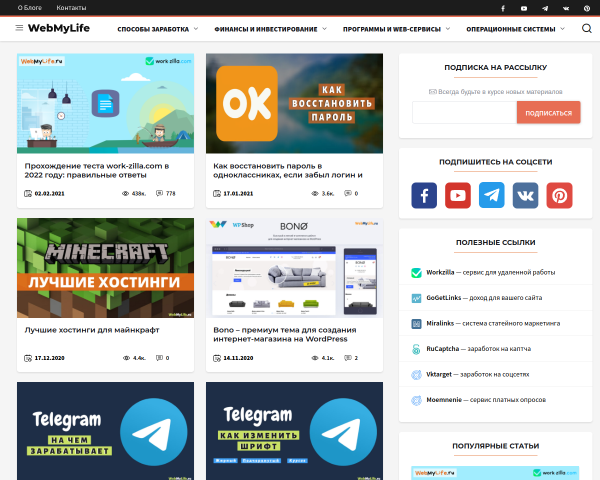Go to WebMyLife home via logo
The width and height of the screenshot is (600, 480).
point(59,28)
